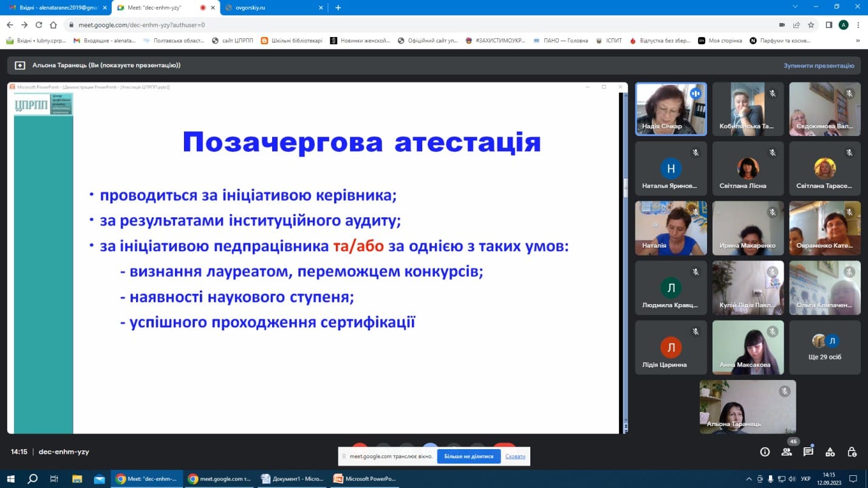Go back with the browser back arrow

pos(10,25)
